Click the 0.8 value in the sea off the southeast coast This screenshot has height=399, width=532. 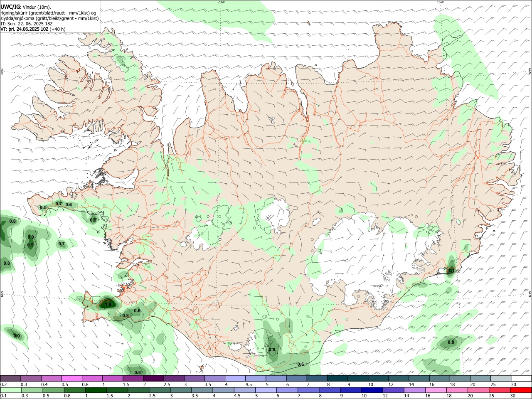[x=451, y=342]
